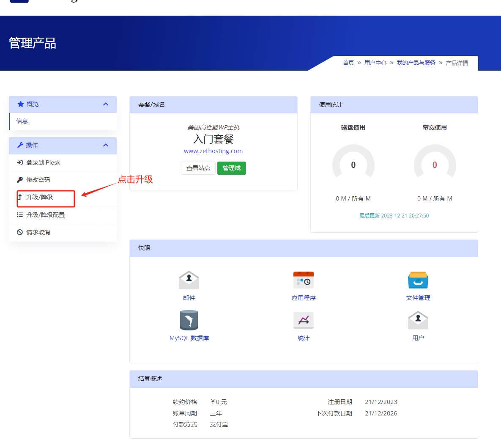The width and height of the screenshot is (501, 448).
Task: Click the 快照 panel header
Action: [304, 248]
